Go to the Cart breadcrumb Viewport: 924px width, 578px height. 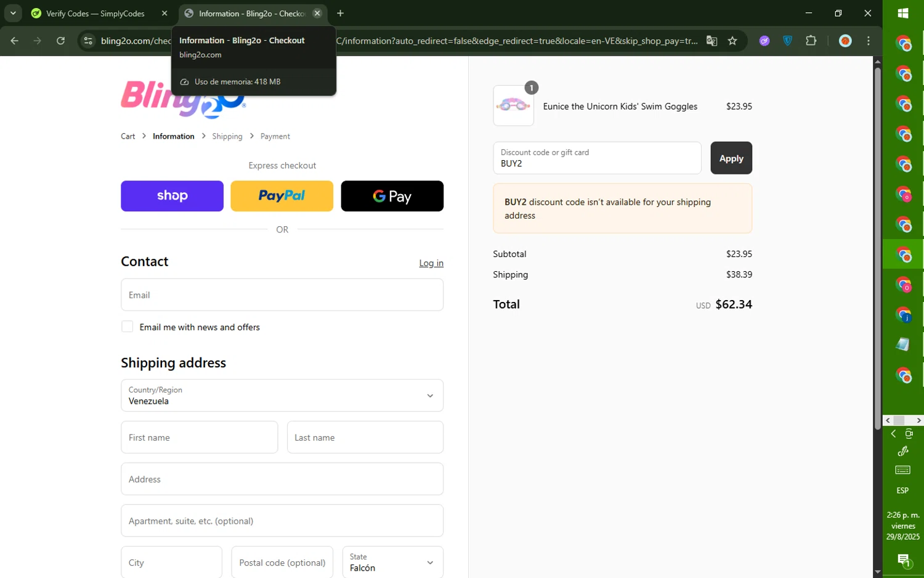(x=128, y=136)
